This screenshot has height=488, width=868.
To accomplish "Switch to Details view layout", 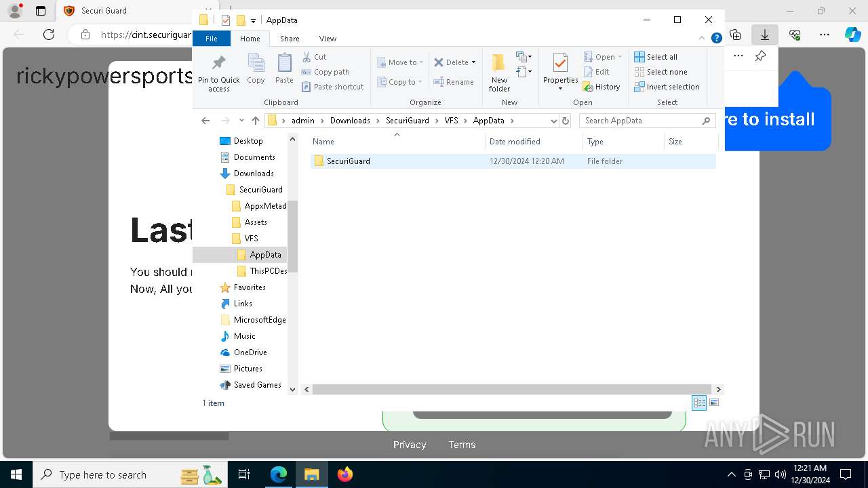I will pyautogui.click(x=699, y=403).
